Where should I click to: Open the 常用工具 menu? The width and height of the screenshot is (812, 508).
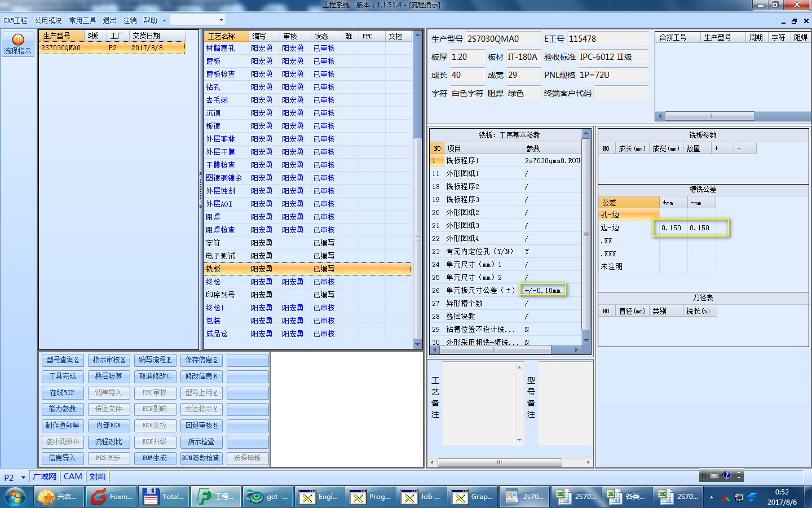coord(82,20)
